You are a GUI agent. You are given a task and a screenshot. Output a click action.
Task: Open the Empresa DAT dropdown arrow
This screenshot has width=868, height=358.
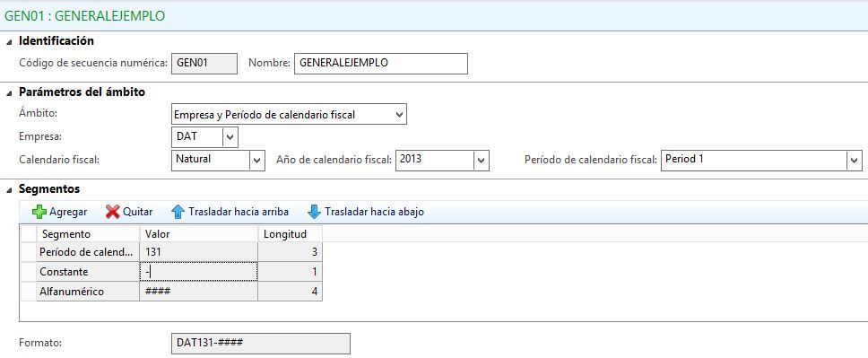click(x=230, y=137)
